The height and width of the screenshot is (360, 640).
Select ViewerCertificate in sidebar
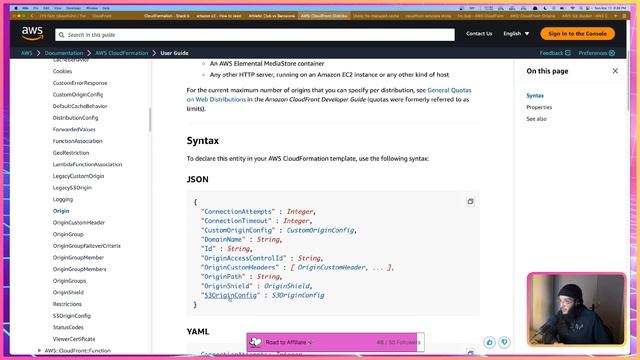click(74, 339)
